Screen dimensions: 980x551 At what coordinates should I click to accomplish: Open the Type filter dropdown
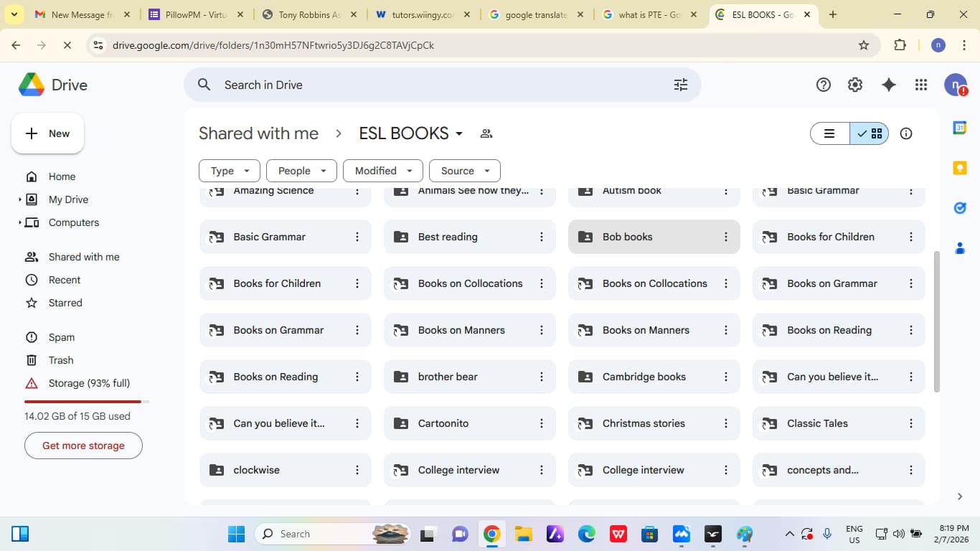click(229, 170)
